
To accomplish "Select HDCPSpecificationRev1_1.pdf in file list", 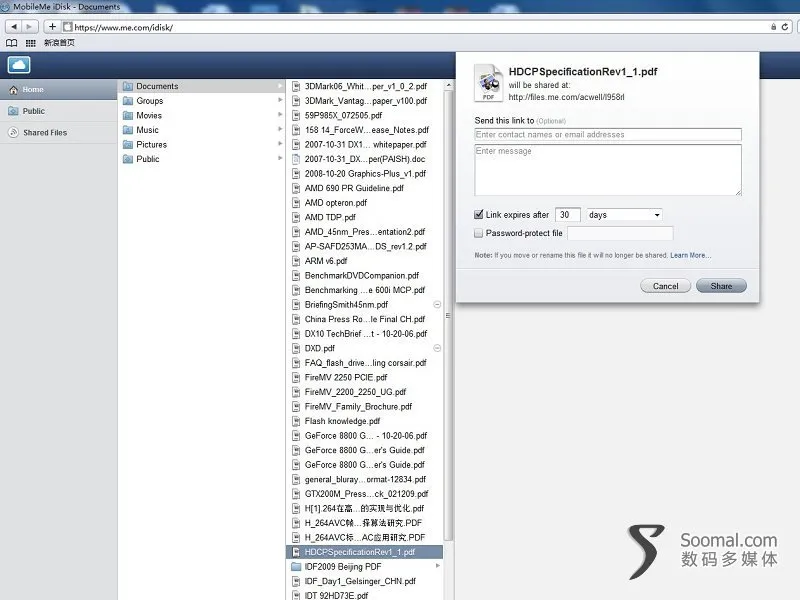I will [x=364, y=552].
